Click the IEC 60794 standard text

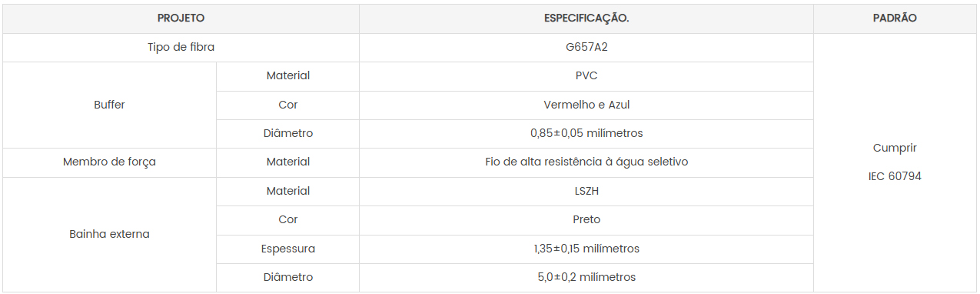pyautogui.click(x=895, y=177)
